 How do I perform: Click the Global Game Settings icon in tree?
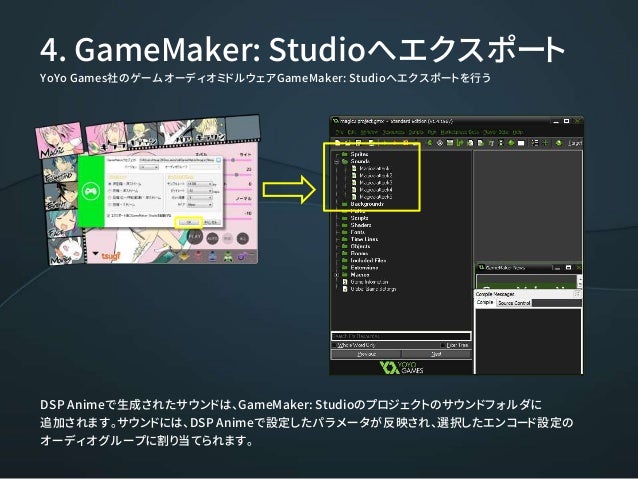(x=345, y=289)
